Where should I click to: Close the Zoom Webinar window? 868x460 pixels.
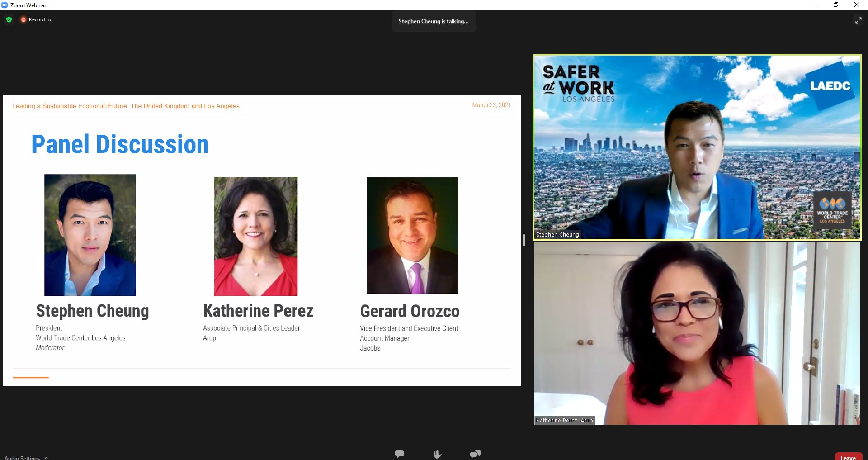click(x=857, y=5)
